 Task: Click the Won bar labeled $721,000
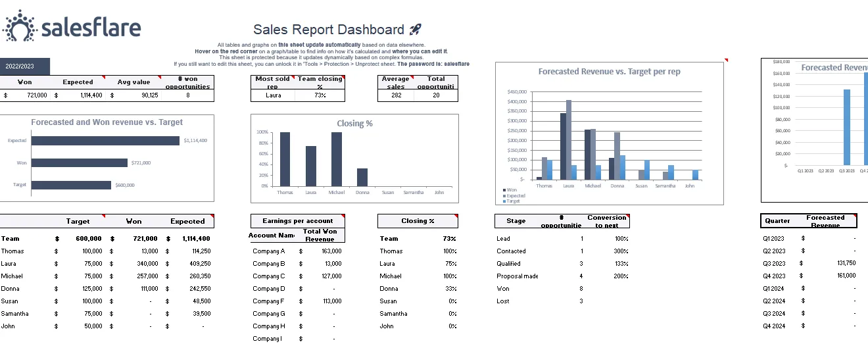(x=79, y=162)
